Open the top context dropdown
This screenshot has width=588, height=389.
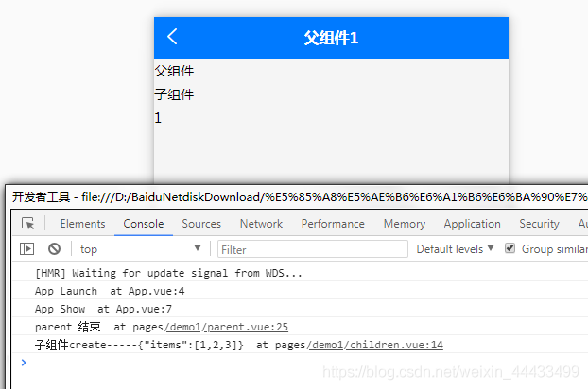(x=140, y=249)
